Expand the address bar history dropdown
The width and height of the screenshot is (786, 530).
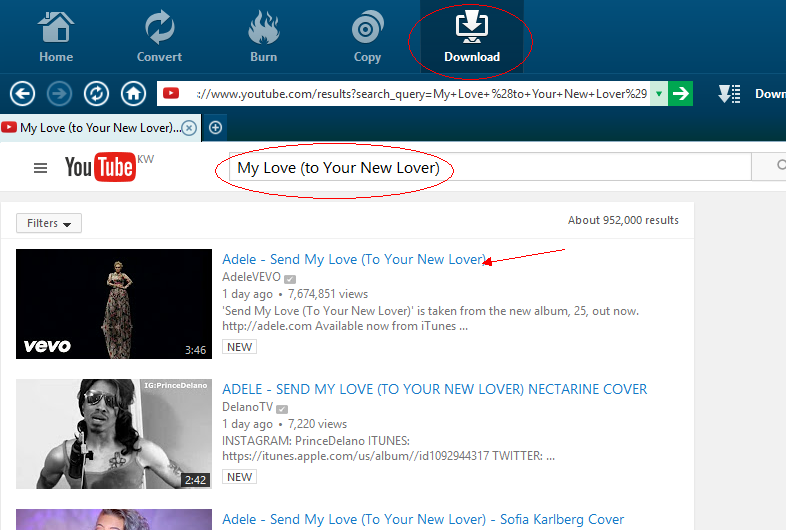[x=659, y=94]
